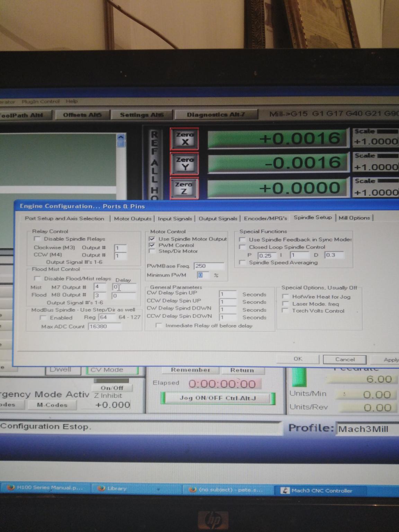Open the Motor Outputs tab
Viewport: 399px width, 532px height.
(133, 219)
